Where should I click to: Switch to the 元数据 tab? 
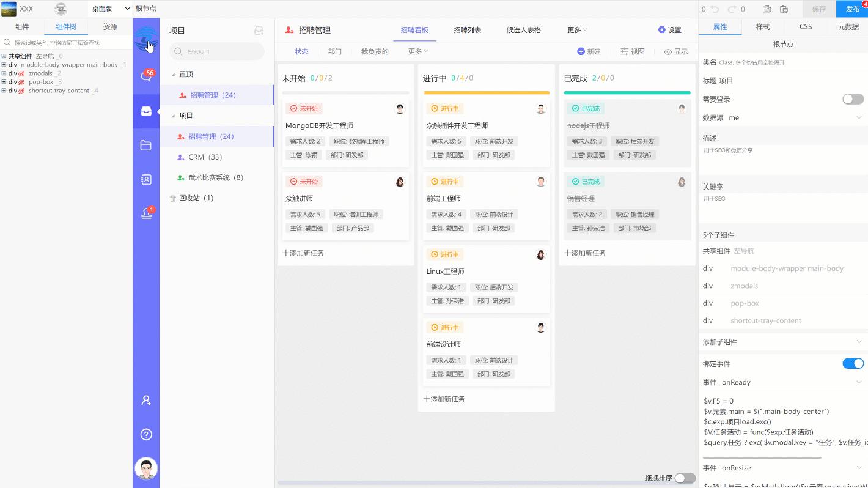coord(848,27)
